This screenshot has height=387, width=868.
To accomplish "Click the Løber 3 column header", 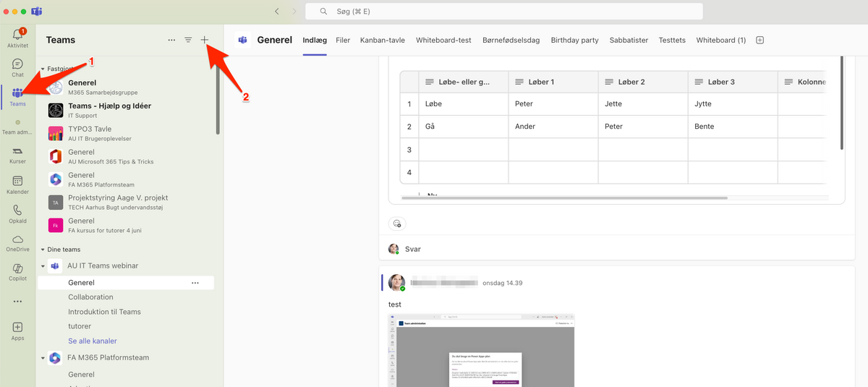I will (x=733, y=82).
